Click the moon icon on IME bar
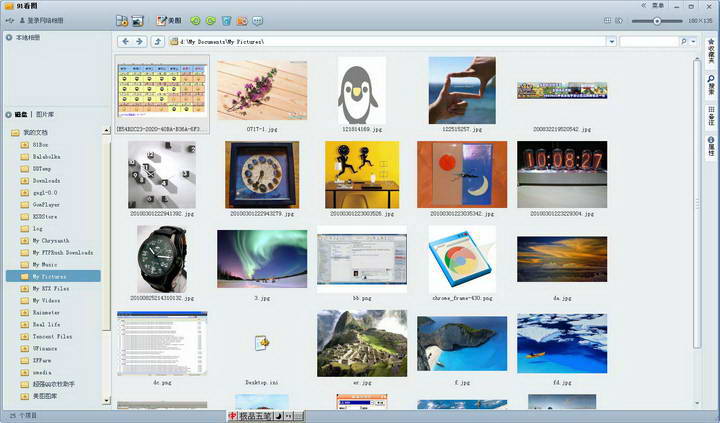 point(279,416)
